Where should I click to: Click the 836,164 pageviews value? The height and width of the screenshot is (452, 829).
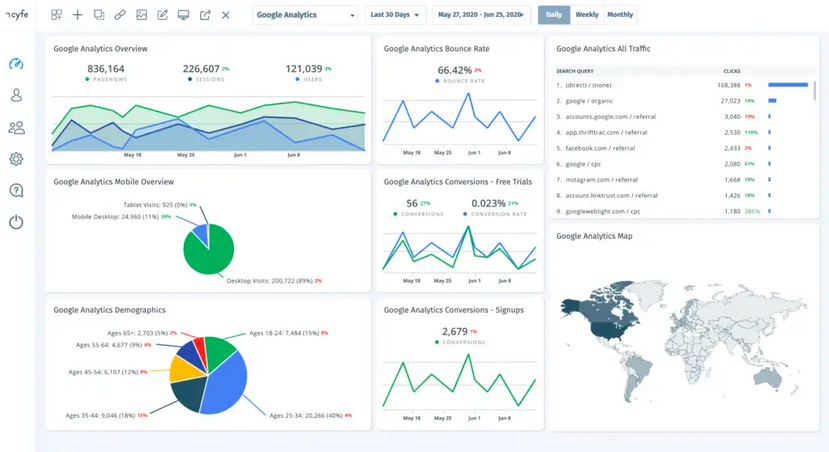pyautogui.click(x=106, y=69)
